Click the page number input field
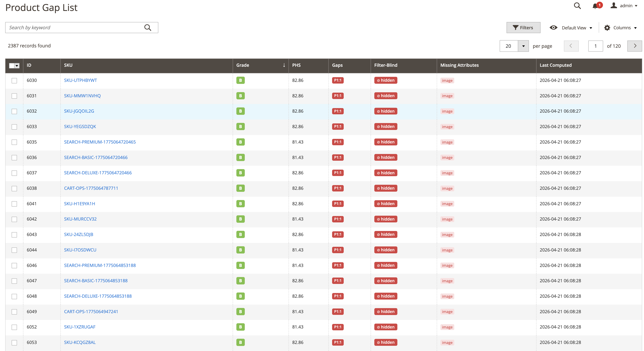This screenshot has width=644, height=351. pos(596,46)
